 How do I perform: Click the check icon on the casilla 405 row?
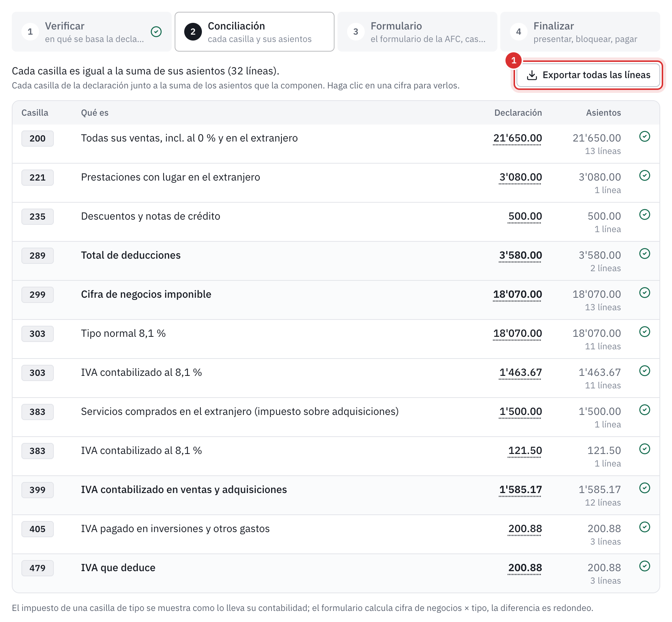pyautogui.click(x=644, y=527)
